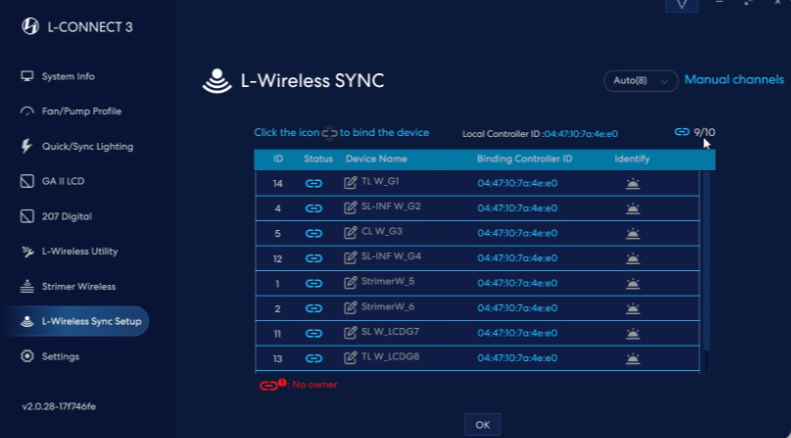Click the bound-device count link icon near 9/10

click(x=682, y=132)
